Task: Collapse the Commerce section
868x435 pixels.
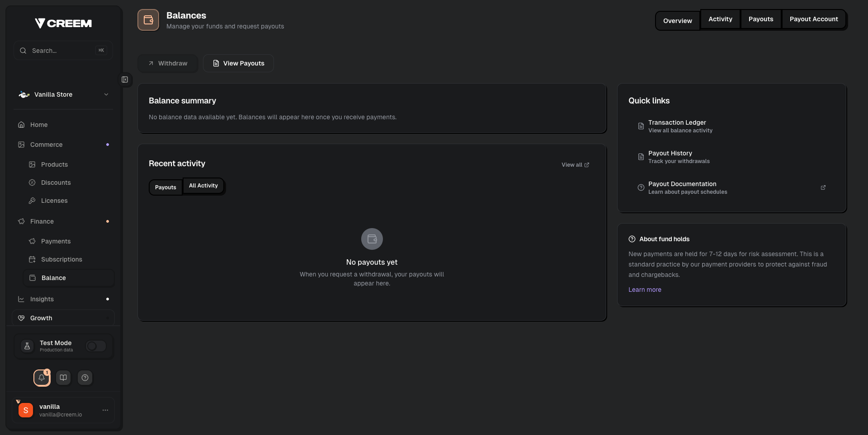Action: pos(63,145)
